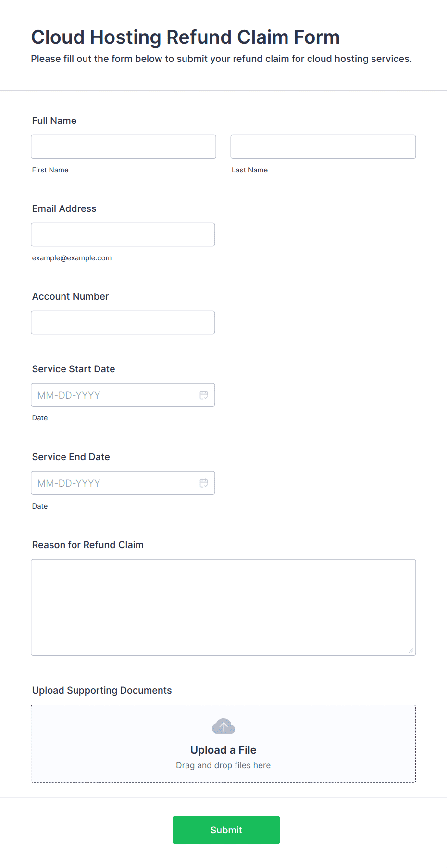The width and height of the screenshot is (447, 868).
Task: Focus the Reason for Refund Claim textarea
Action: pyautogui.click(x=223, y=607)
